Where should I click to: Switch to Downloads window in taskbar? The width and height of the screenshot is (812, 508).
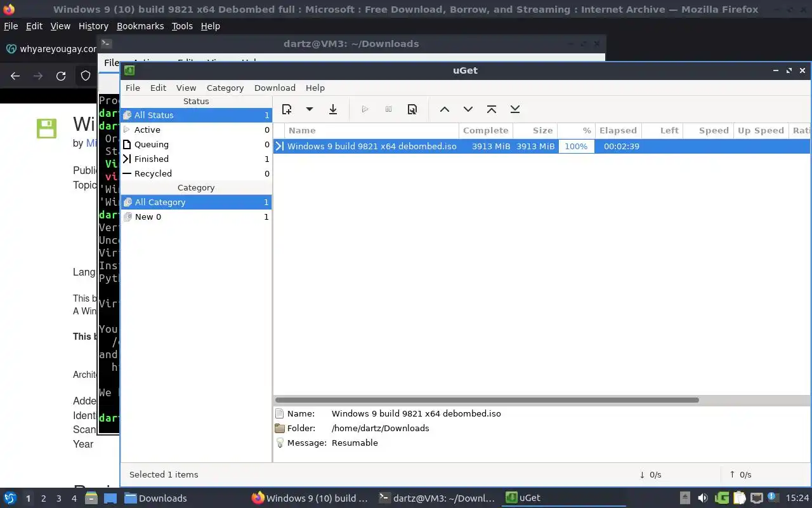coord(155,498)
